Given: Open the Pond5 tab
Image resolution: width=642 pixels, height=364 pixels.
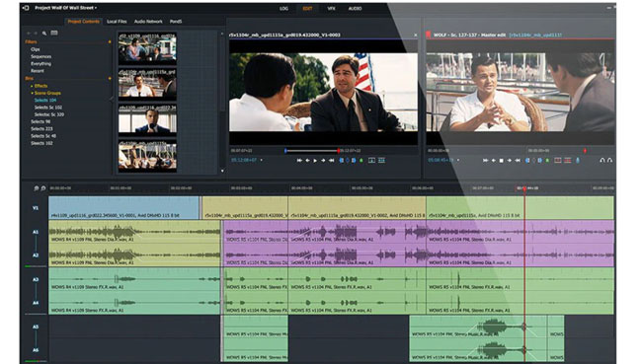Looking at the screenshot, I should [x=176, y=22].
